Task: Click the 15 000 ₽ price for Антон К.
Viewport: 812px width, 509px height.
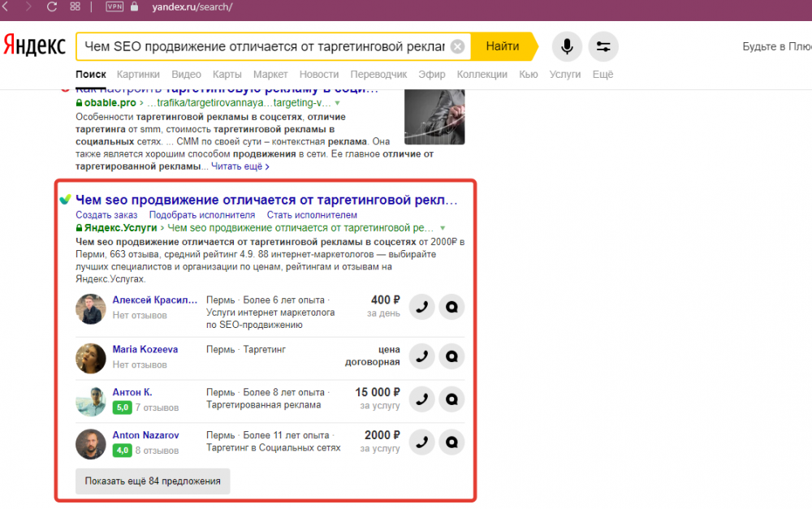Action: point(378,392)
